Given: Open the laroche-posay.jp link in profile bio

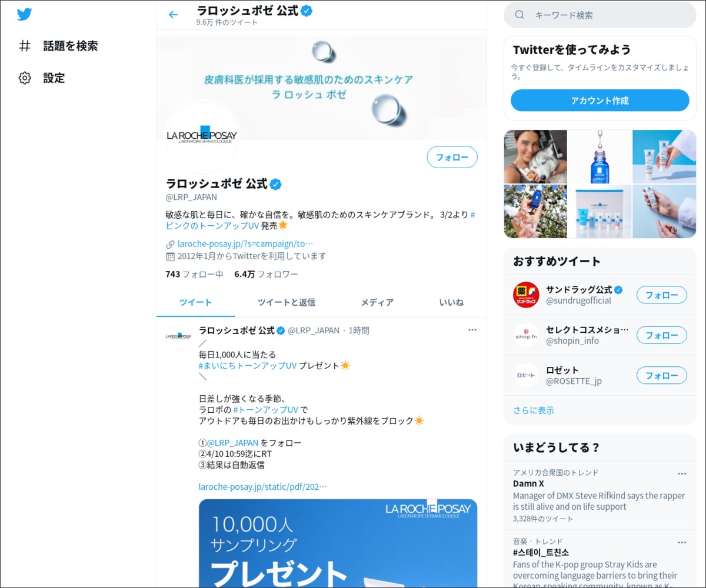Looking at the screenshot, I should pos(245,243).
